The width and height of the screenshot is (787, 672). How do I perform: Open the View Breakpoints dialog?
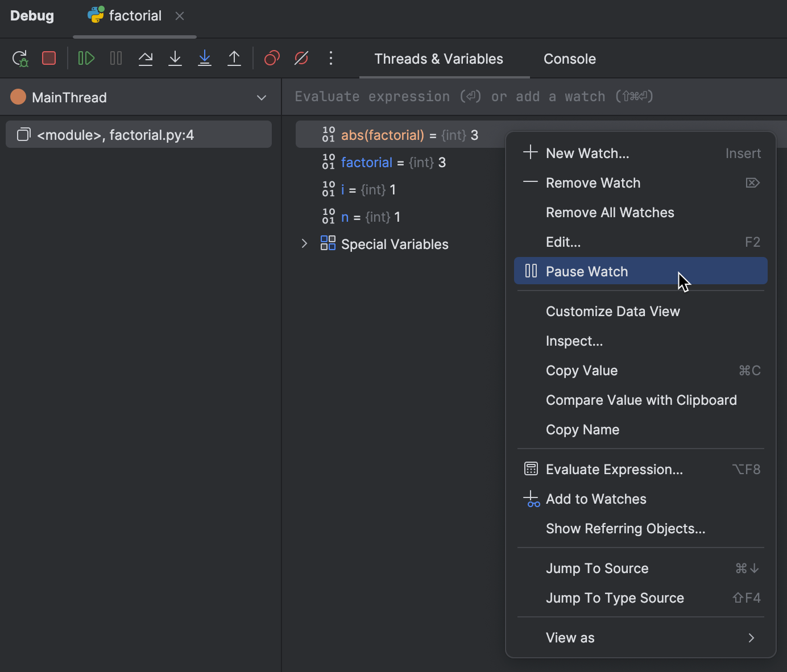[x=271, y=58]
